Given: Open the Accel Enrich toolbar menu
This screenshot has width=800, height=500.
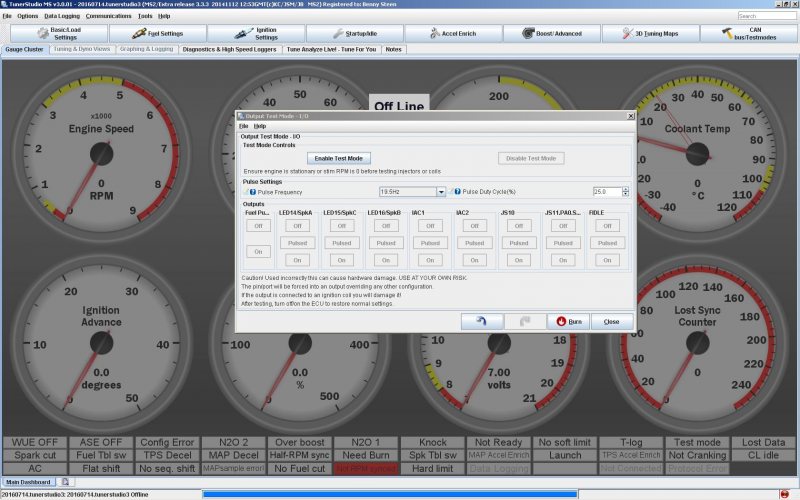Looking at the screenshot, I should [454, 34].
